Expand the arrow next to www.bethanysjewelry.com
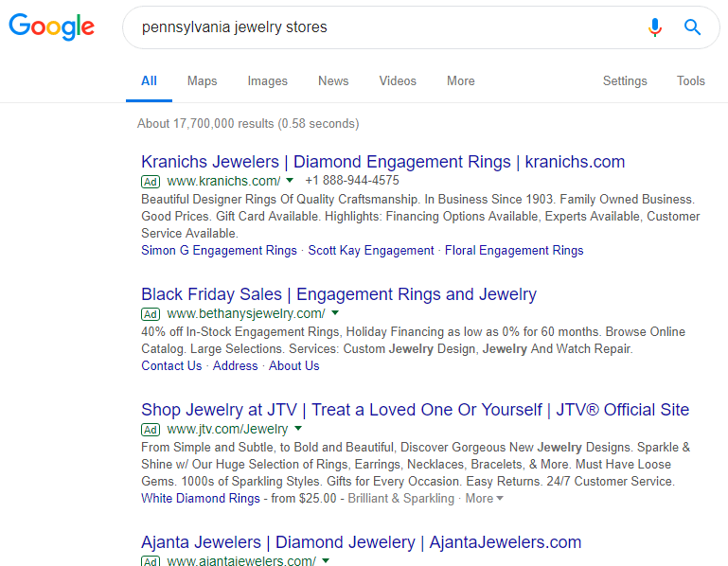Image resolution: width=728 pixels, height=566 pixels. click(x=335, y=313)
